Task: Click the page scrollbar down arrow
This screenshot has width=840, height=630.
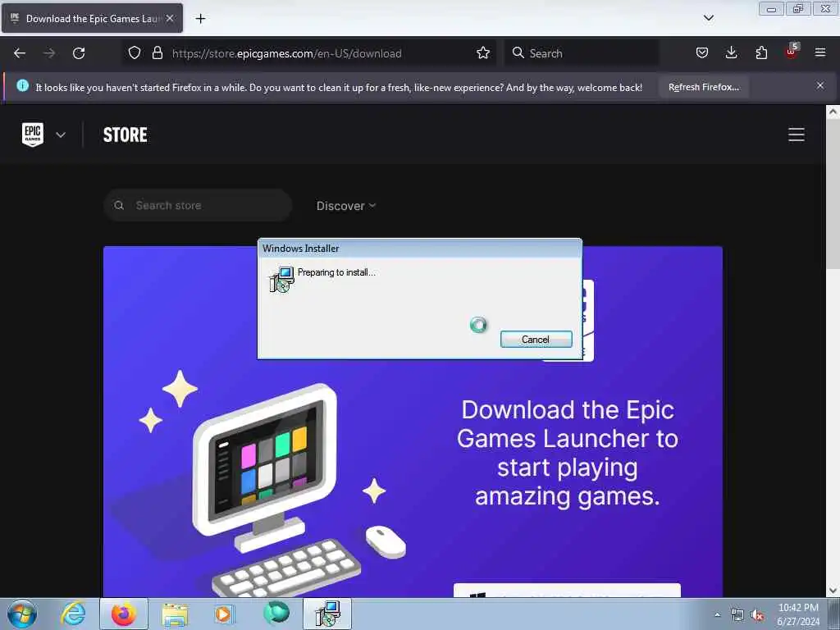Action: click(833, 591)
